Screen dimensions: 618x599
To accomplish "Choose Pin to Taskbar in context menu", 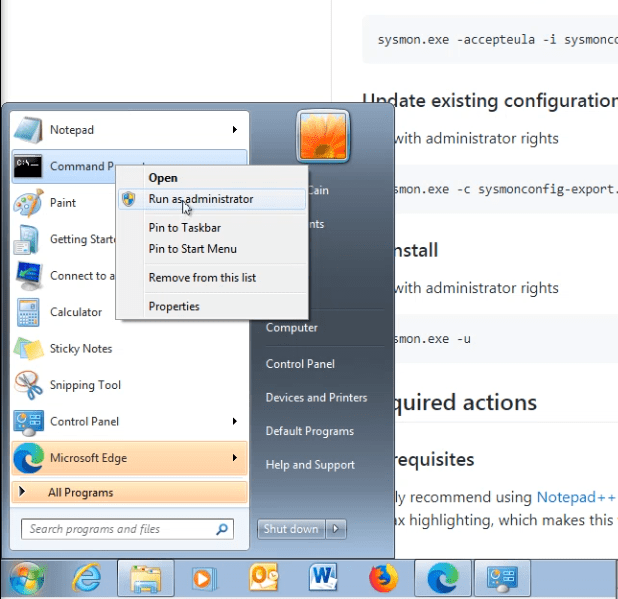I will click(x=184, y=228).
